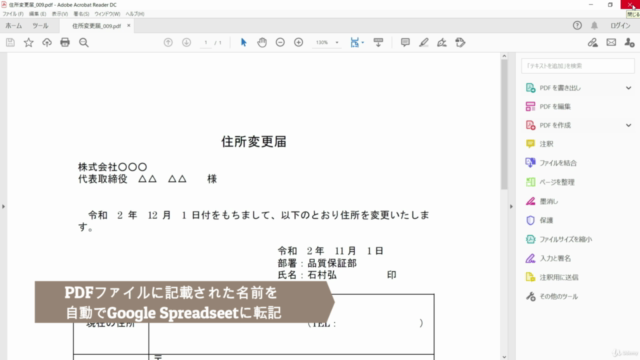The height and width of the screenshot is (360, 640).
Task: Open the find text magnifier icon
Action: pos(84,42)
